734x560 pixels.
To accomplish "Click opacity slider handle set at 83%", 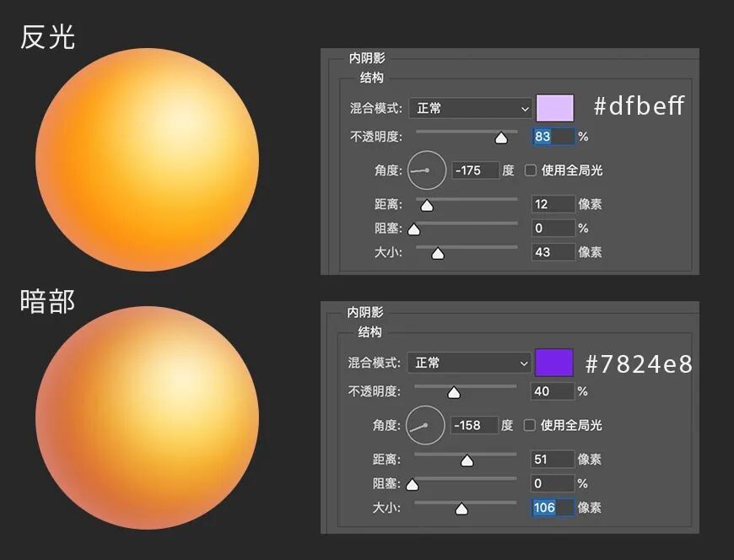I will (501, 138).
